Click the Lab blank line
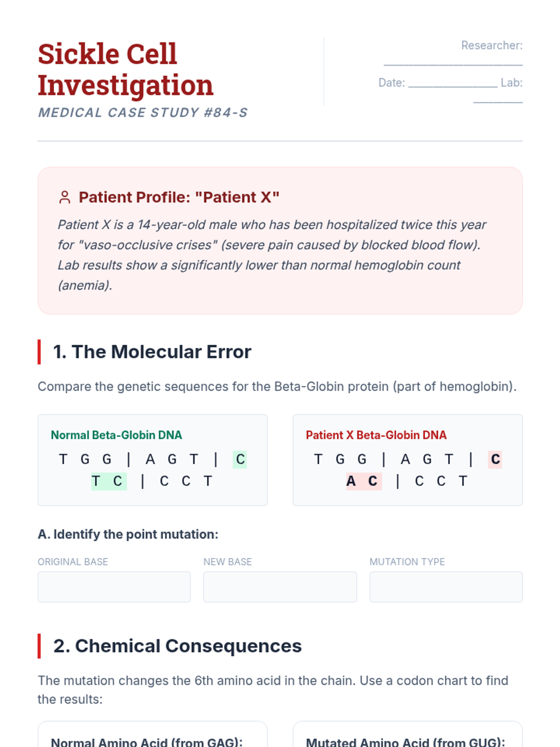This screenshot has height=747, width=560. coord(497,98)
